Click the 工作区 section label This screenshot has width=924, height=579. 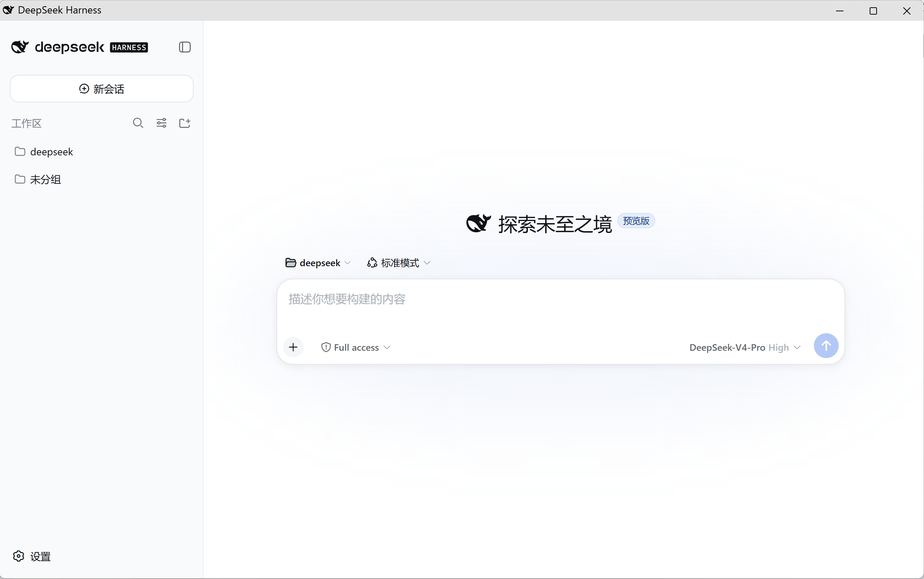point(26,123)
